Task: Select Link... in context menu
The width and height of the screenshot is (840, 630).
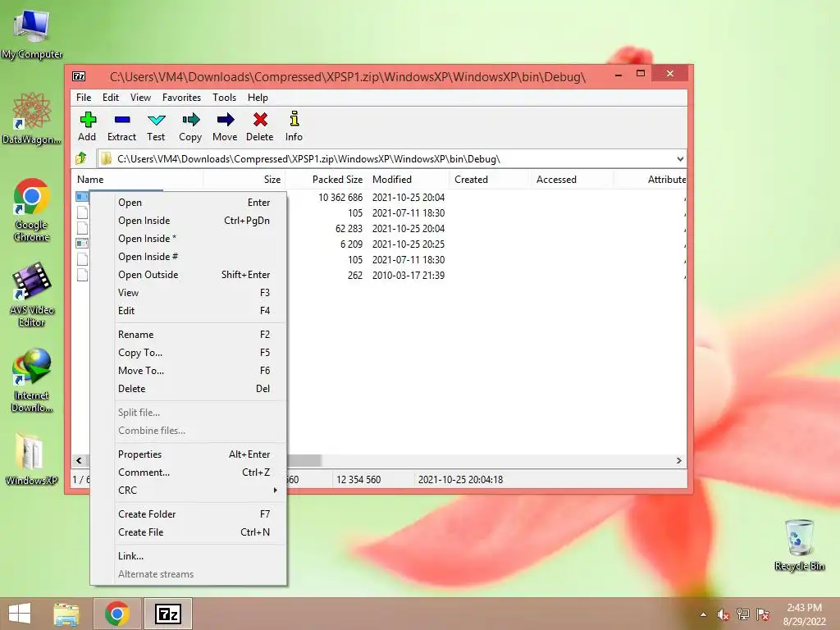Action: coord(189,556)
